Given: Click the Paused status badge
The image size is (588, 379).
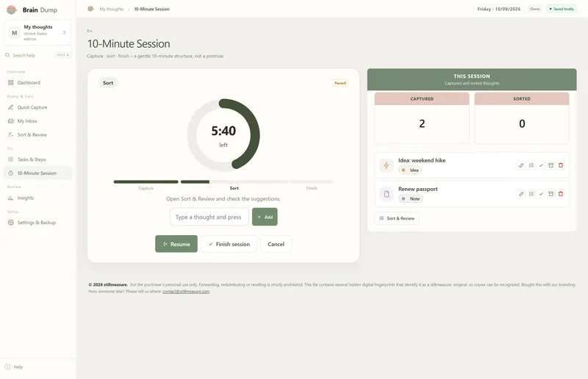Looking at the screenshot, I should point(340,83).
